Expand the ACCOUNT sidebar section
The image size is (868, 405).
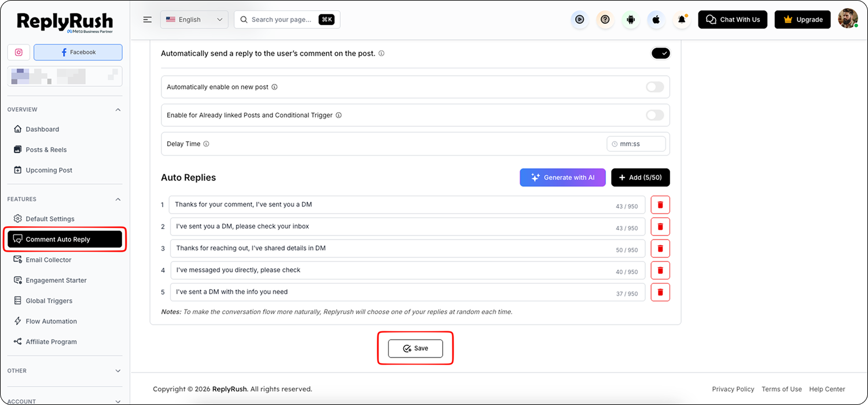118,401
